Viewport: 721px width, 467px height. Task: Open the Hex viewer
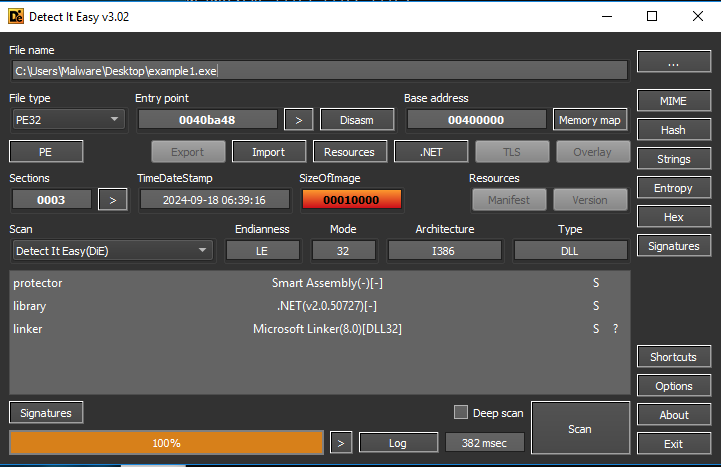pyautogui.click(x=674, y=217)
